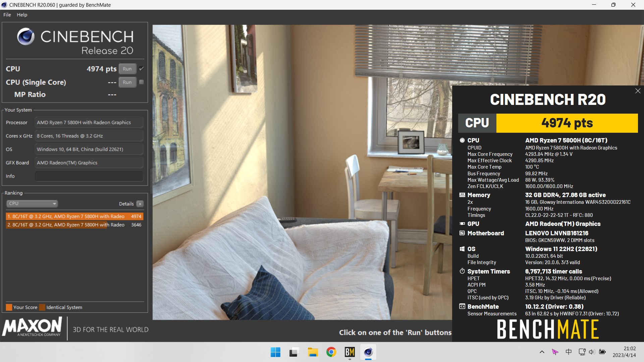The width and height of the screenshot is (644, 362).
Task: Click the Max Core Frequency value
Action: 549,154
